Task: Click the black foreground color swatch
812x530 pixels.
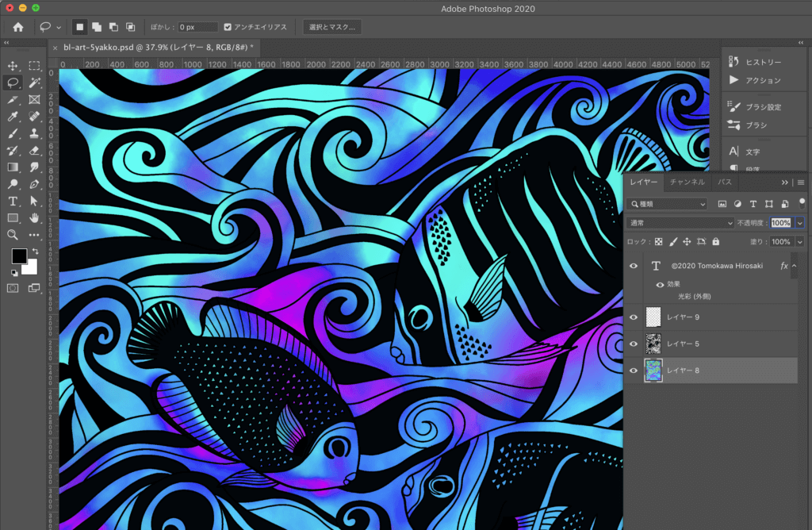Action: point(19,256)
